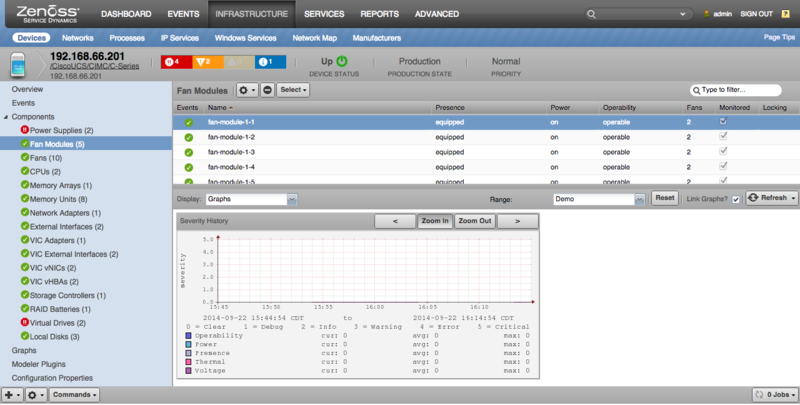Screen dimensions: 800x405
Task: Open the /CiscoUCS/CIMC/C-Series device class link
Action: pos(94,66)
